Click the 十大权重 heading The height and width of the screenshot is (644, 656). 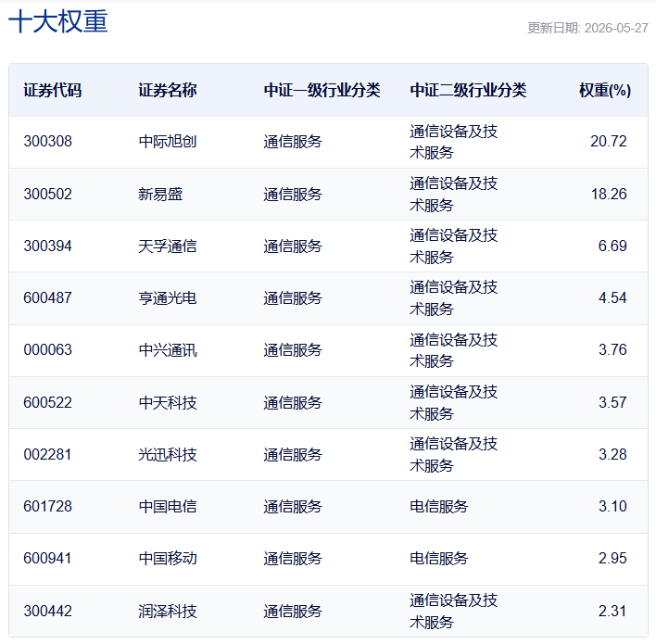[58, 21]
